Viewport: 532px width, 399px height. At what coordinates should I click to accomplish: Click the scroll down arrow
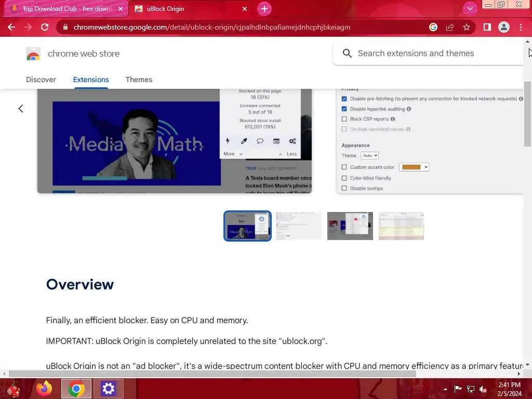coord(527,365)
